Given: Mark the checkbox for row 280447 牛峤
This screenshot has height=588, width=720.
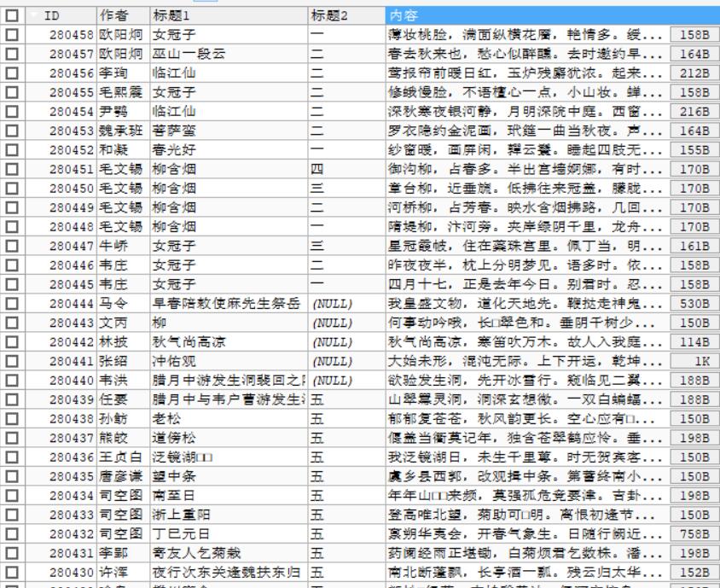Looking at the screenshot, I should 12,247.
